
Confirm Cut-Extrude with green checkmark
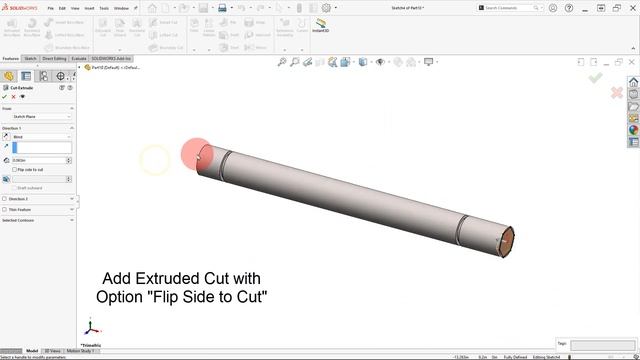point(4,97)
